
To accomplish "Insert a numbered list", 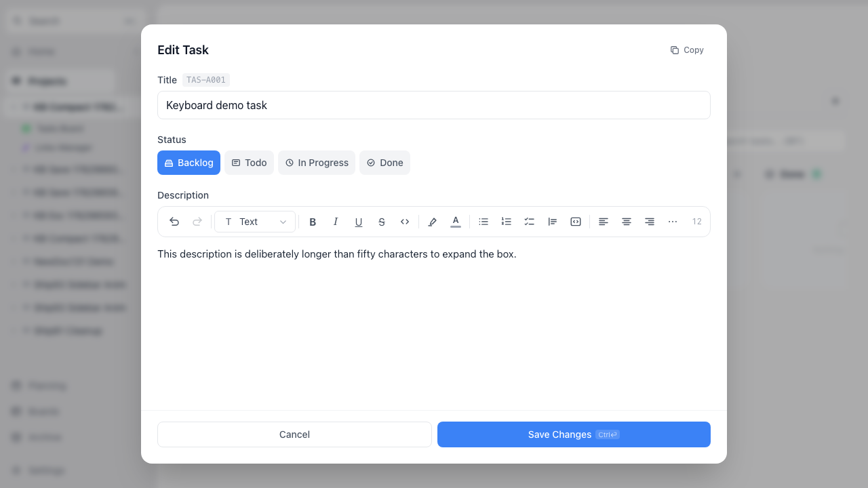I will (x=507, y=222).
